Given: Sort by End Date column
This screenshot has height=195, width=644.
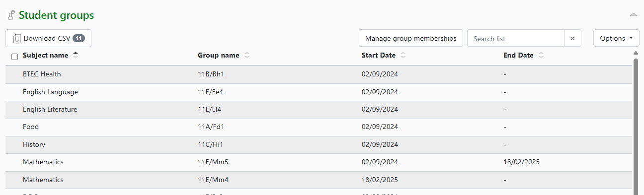Looking at the screenshot, I should pyautogui.click(x=523, y=56).
